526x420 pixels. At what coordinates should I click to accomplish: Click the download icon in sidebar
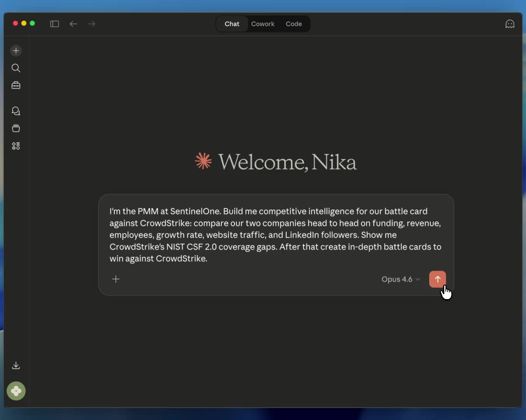click(16, 365)
